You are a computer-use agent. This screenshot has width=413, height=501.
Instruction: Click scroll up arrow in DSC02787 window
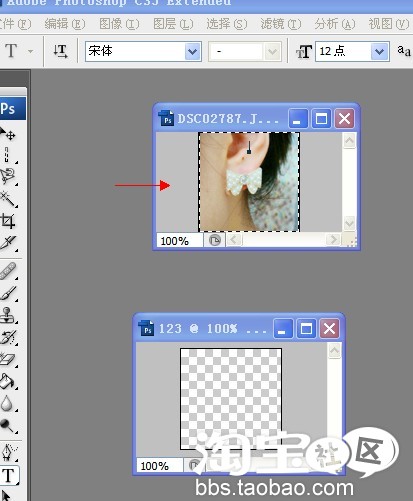[x=349, y=141]
